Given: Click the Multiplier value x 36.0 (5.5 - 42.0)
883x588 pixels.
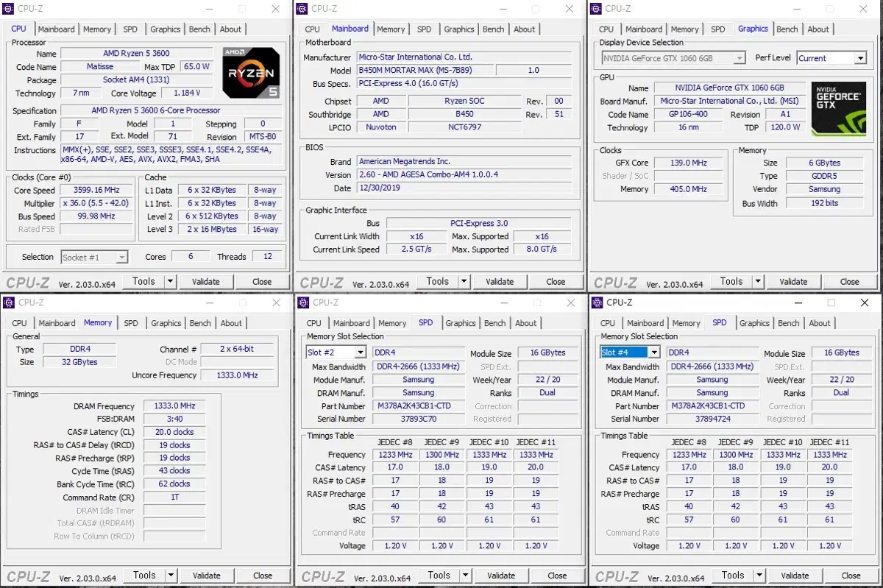Looking at the screenshot, I should click(x=96, y=203).
